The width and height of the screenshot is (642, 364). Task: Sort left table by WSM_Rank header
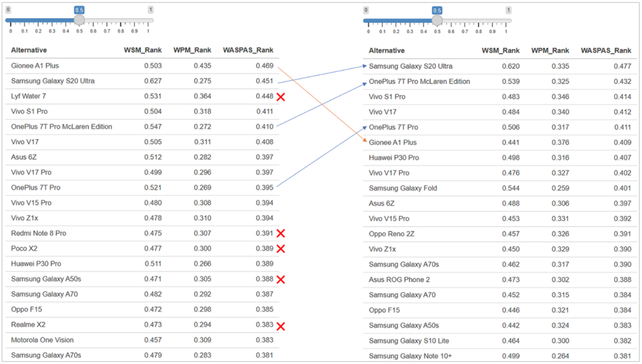[143, 50]
